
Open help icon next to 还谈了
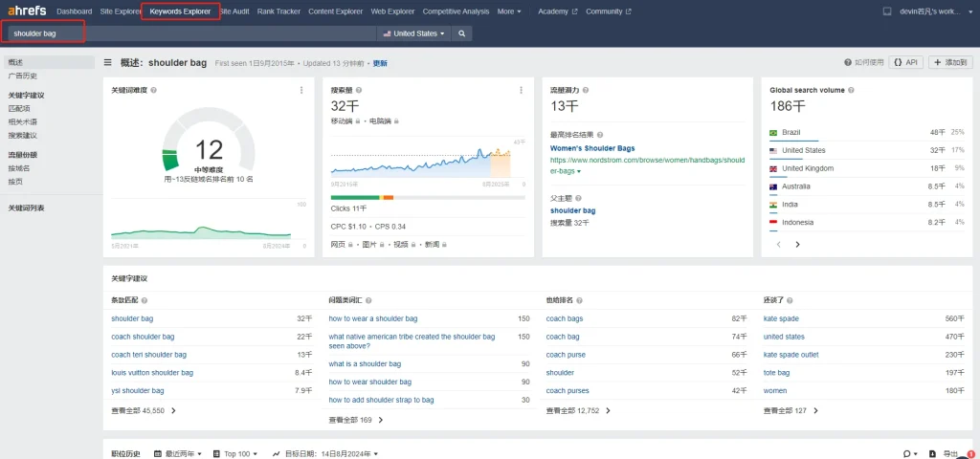[x=790, y=300]
